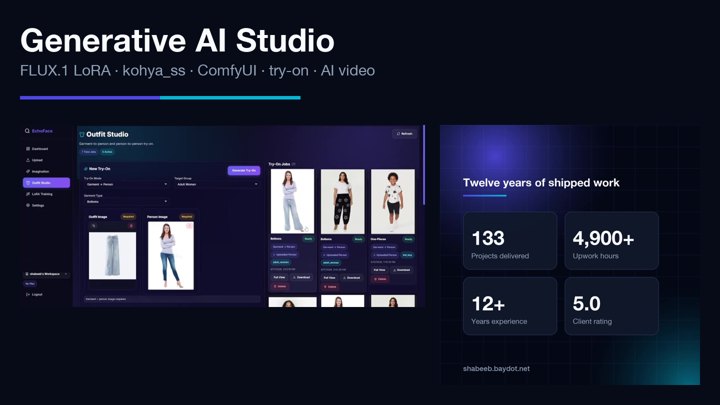Screen dimensions: 720x405
Task: Open the Try-On Mode dropdown
Action: (x=126, y=184)
